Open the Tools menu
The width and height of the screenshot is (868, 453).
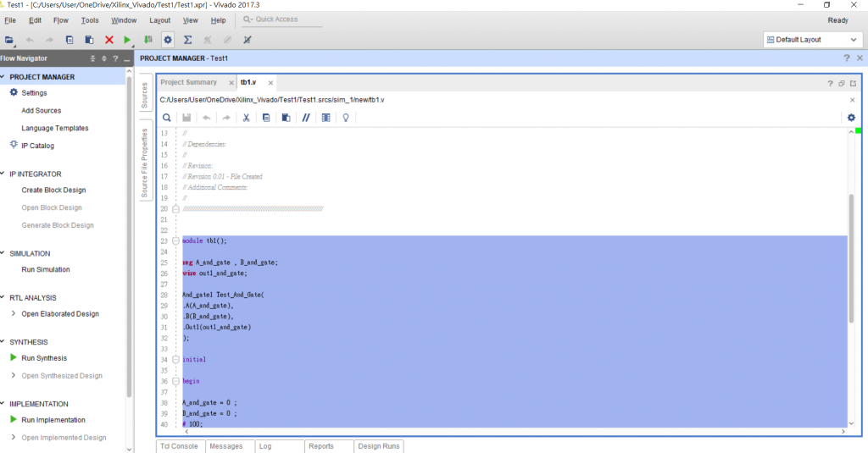coord(90,20)
